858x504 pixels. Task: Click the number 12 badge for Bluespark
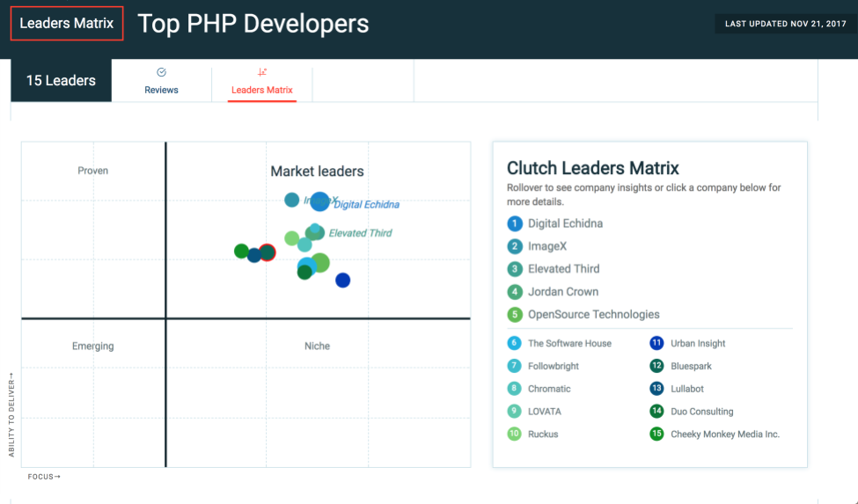[x=656, y=366]
